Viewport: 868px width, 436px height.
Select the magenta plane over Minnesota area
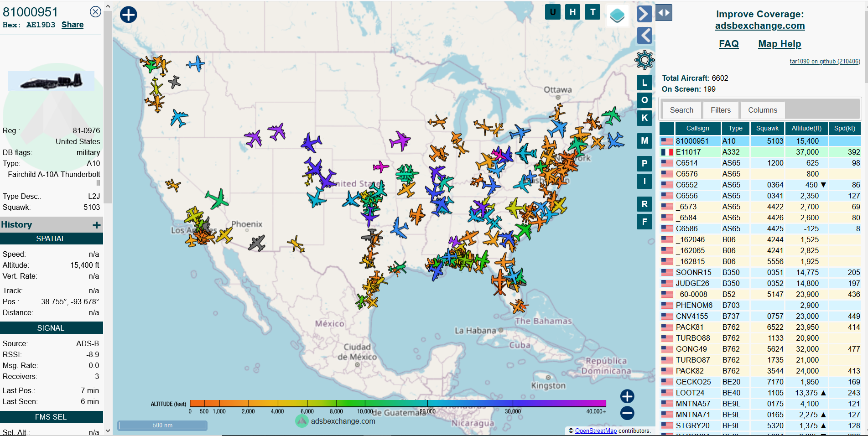pyautogui.click(x=400, y=140)
